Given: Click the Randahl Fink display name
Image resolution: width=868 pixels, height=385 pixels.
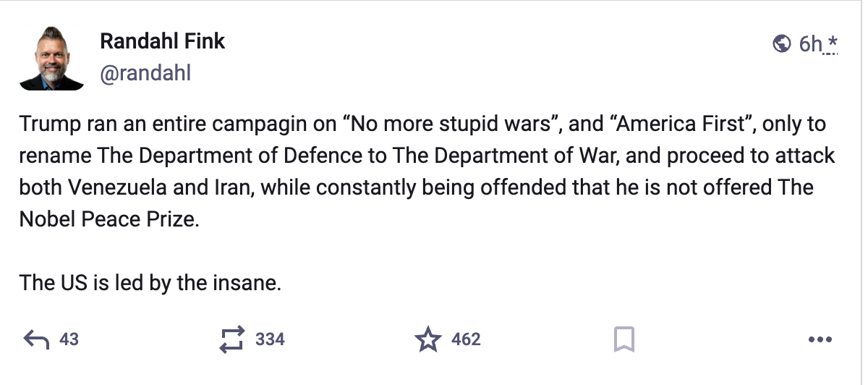Looking at the screenshot, I should pos(162,41).
